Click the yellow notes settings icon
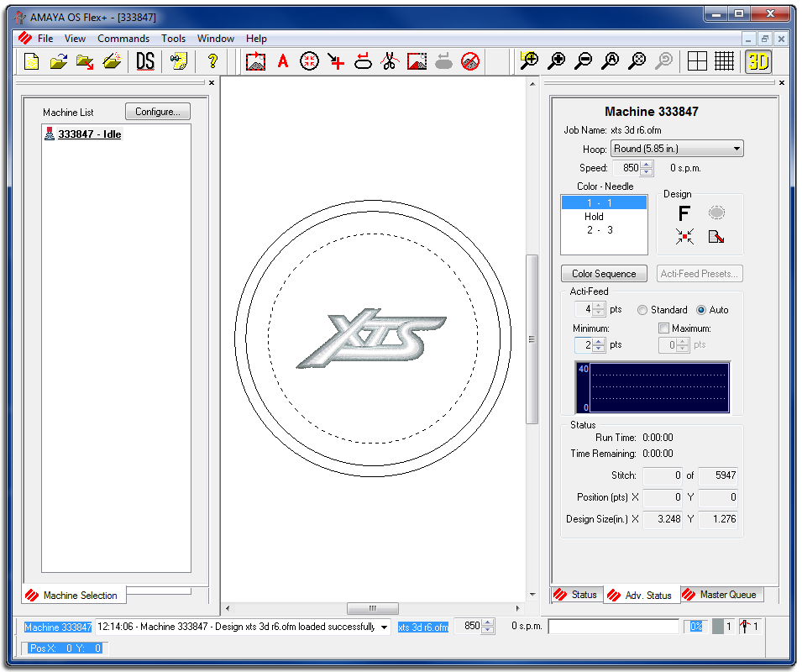Image resolution: width=802 pixels, height=672 pixels. click(179, 62)
